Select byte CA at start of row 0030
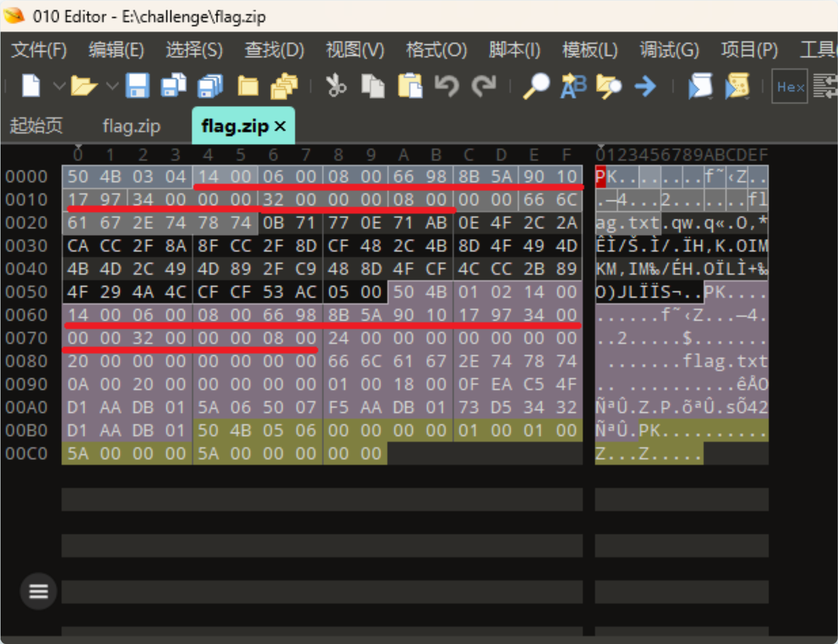The height and width of the screenshot is (644, 838). 78,246
